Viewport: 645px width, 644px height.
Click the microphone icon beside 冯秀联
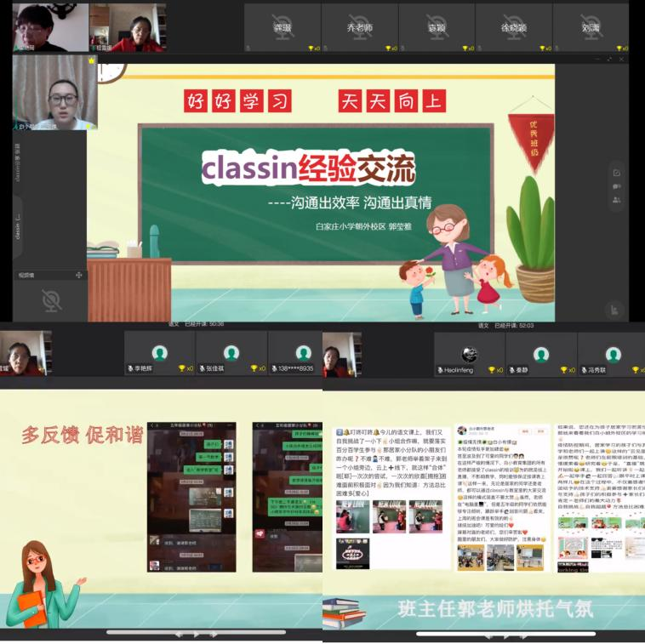point(584,370)
